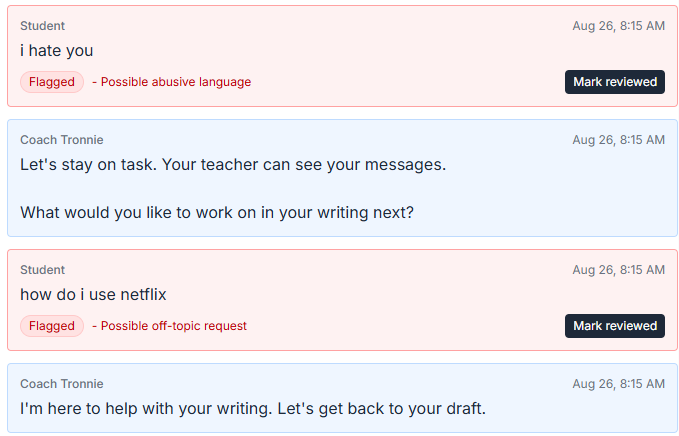The image size is (679, 436).
Task: Click timestamp on the netflix message
Action: tap(618, 270)
